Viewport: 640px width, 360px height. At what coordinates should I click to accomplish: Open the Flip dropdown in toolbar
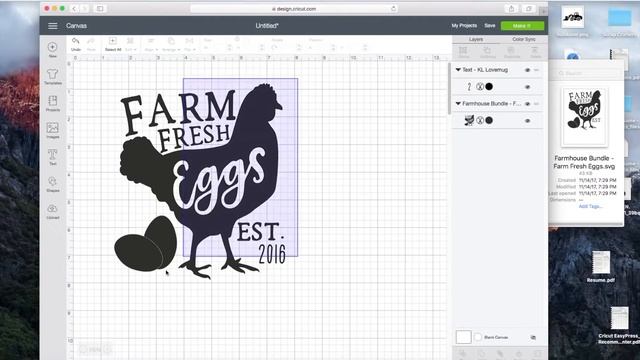[189, 44]
